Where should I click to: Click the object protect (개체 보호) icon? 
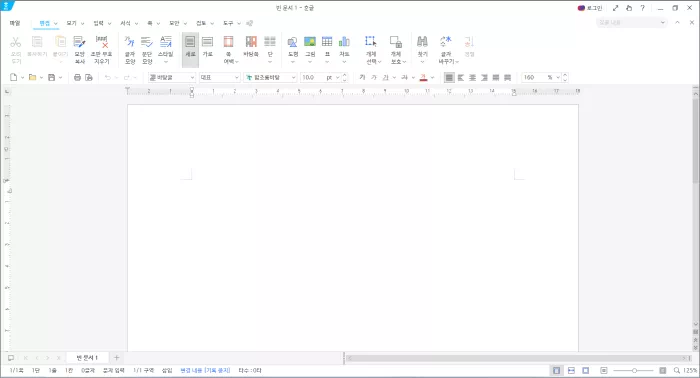coord(396,42)
